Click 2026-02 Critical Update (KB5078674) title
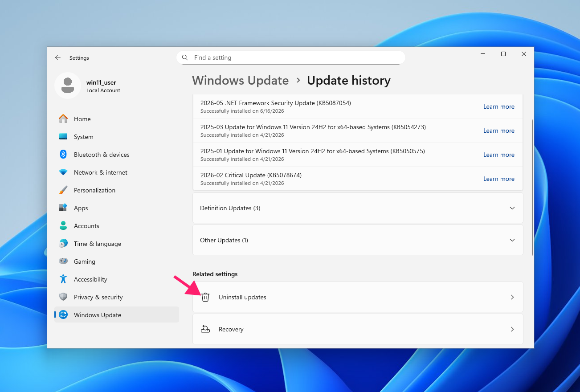 (251, 175)
